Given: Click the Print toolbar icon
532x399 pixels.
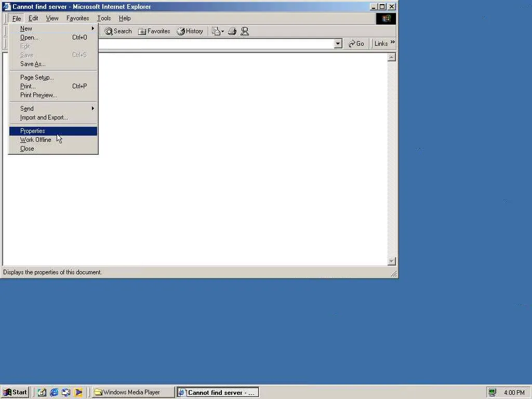Looking at the screenshot, I should [232, 31].
